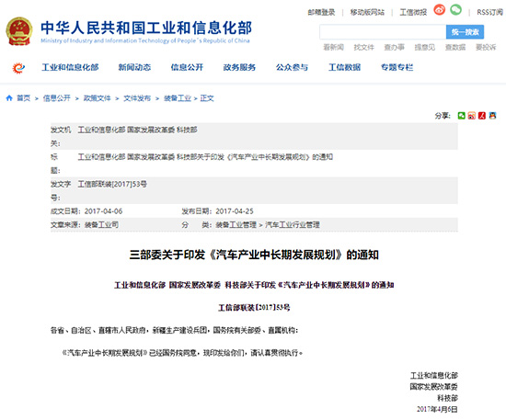
Task: Click the national emblem logo
Action: pos(19,31)
